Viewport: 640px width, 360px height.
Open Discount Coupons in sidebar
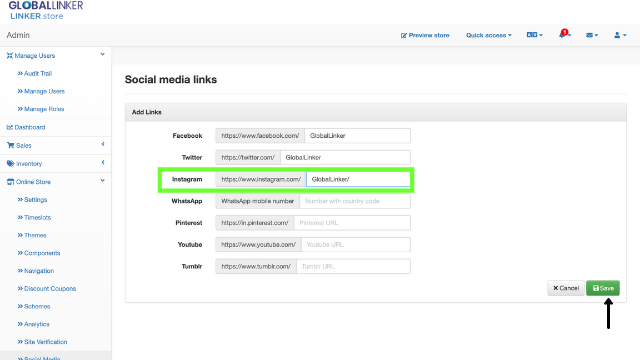47,289
